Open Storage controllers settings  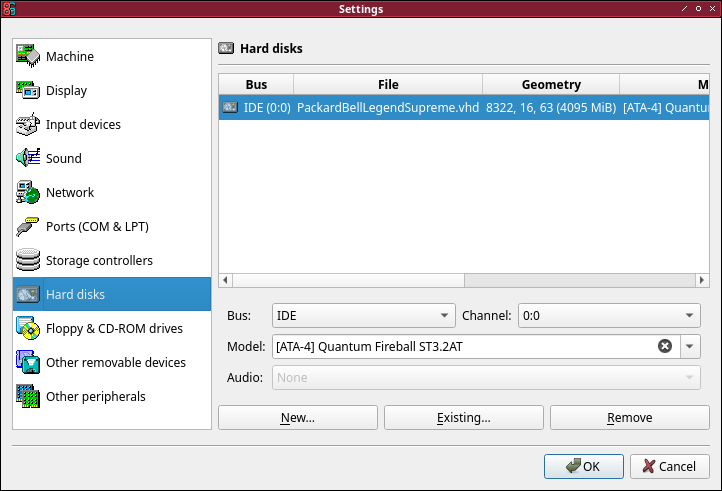coord(112,260)
